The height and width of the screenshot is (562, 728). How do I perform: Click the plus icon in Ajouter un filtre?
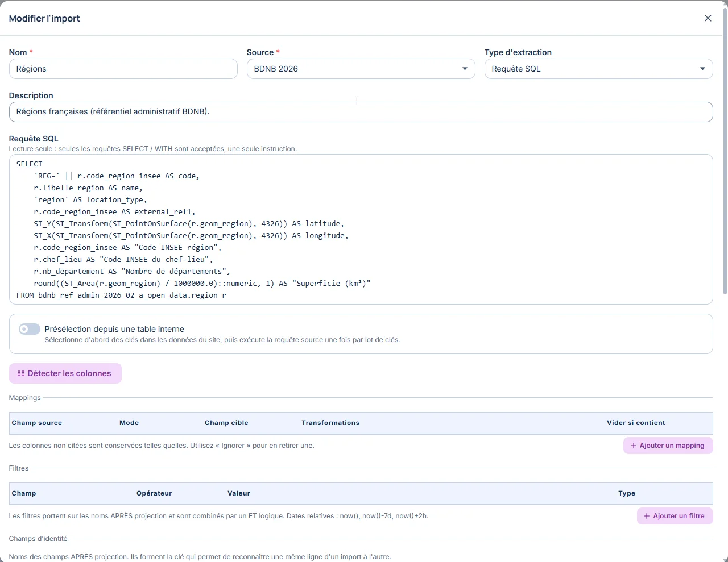point(647,516)
